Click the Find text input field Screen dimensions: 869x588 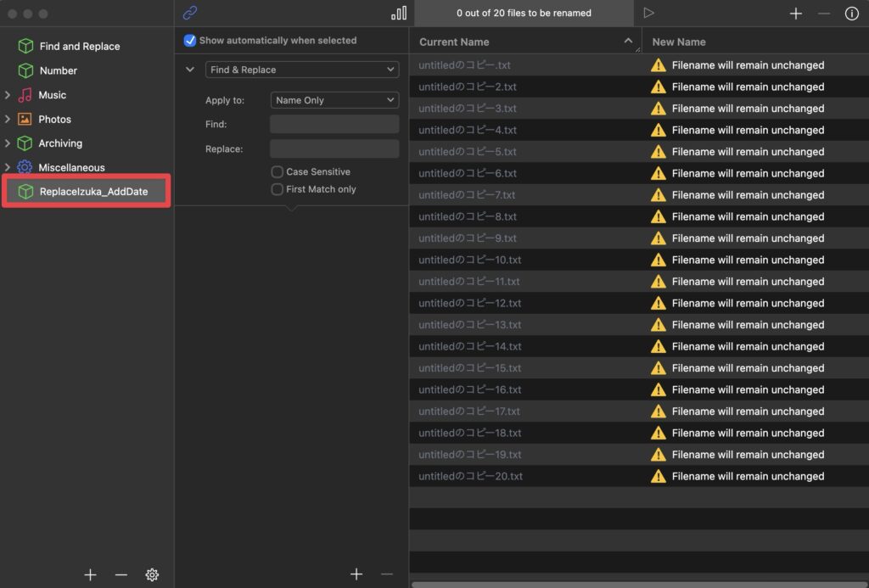pyautogui.click(x=334, y=125)
